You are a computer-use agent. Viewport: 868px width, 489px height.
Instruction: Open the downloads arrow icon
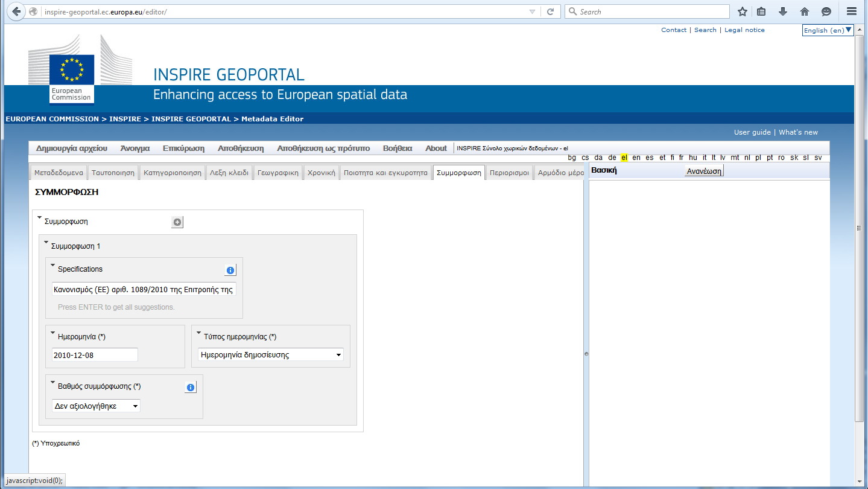coord(783,11)
